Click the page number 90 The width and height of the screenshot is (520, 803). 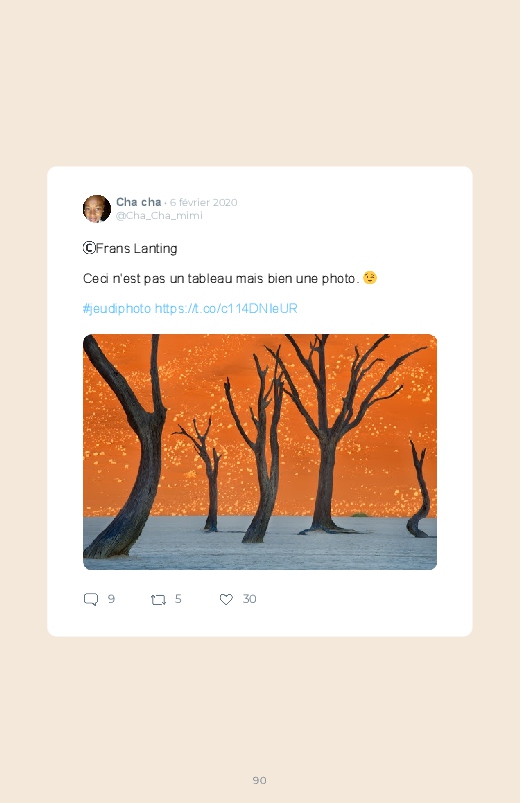[x=259, y=780]
